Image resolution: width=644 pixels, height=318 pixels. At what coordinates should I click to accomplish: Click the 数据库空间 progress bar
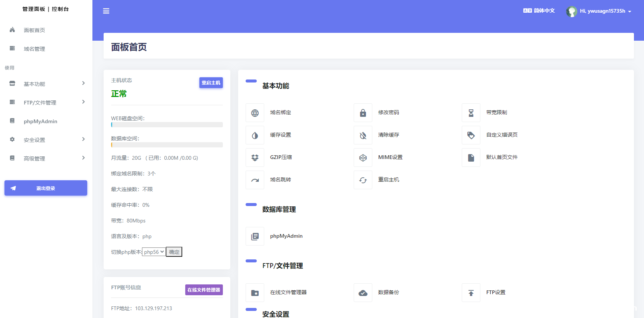click(x=167, y=145)
